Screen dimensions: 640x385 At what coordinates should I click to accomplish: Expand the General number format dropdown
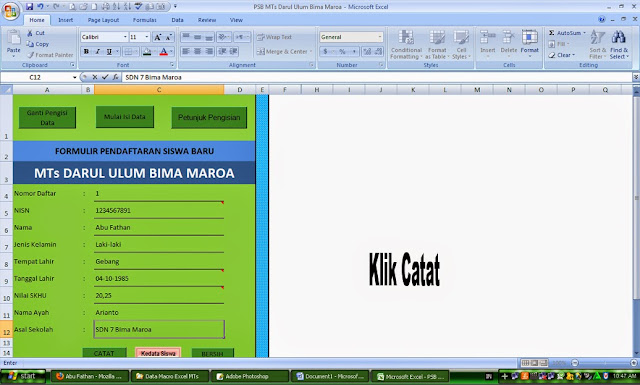click(x=380, y=37)
